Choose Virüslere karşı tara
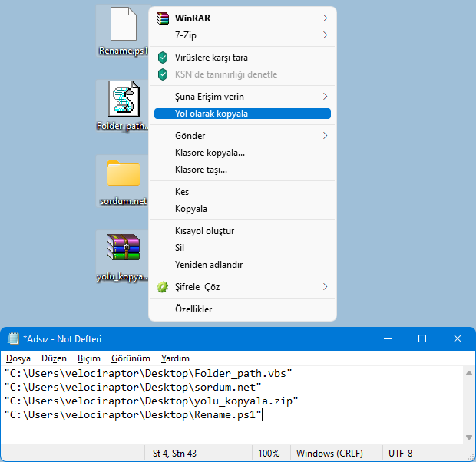The width and height of the screenshot is (476, 462). tap(243, 58)
